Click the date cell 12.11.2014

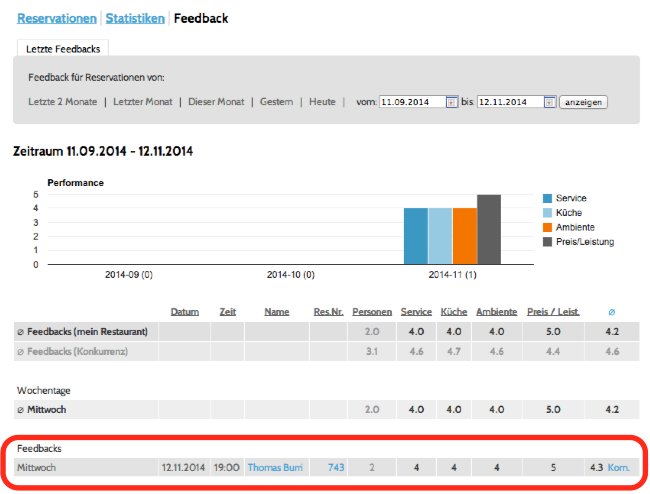coord(183,467)
